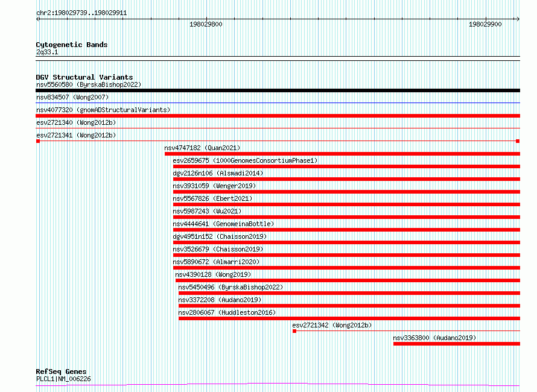Open variant nsv5567826 (Ebert2021)
This screenshot has height=392, width=537.
point(212,198)
